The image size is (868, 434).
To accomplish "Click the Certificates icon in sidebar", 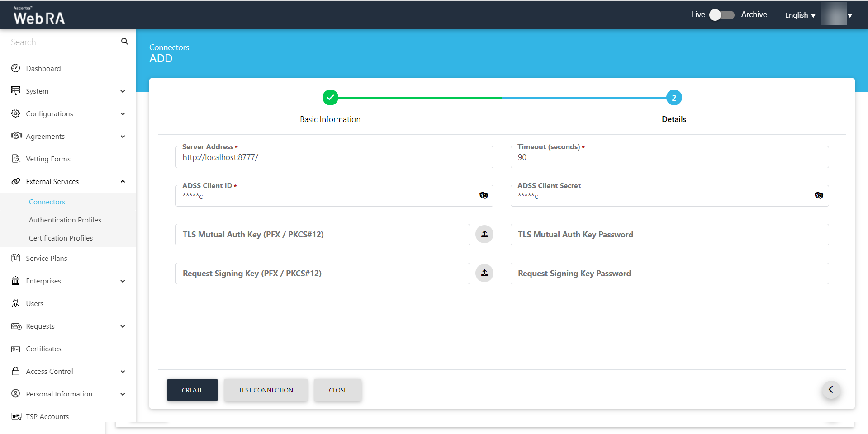I will 16,349.
